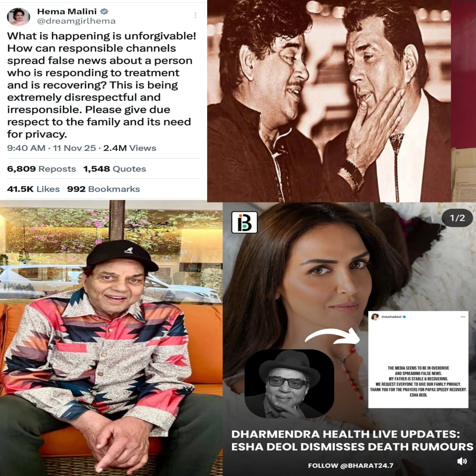Screen dimensions: 476x476
Task: Toggle the speaker sound icon
Action: pos(461,461)
